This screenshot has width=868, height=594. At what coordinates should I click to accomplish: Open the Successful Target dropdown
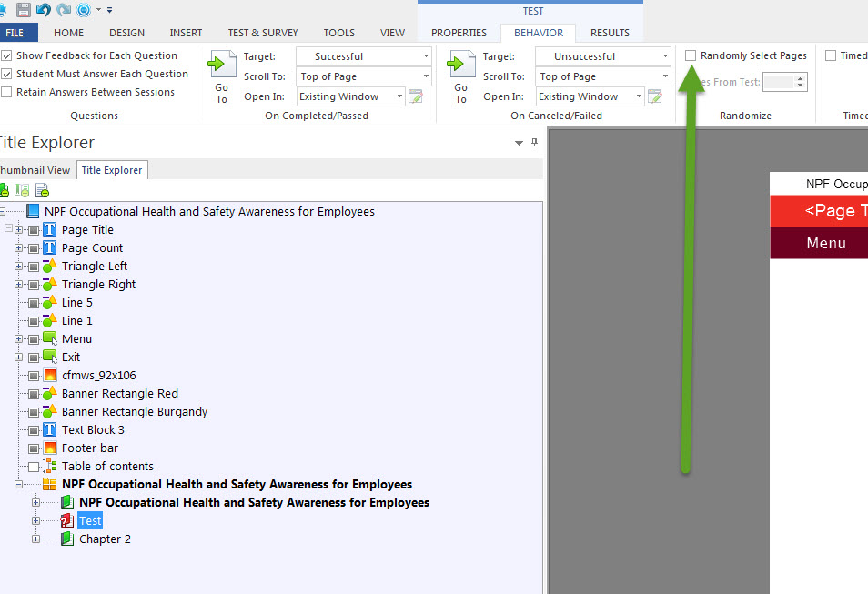pyautogui.click(x=426, y=55)
